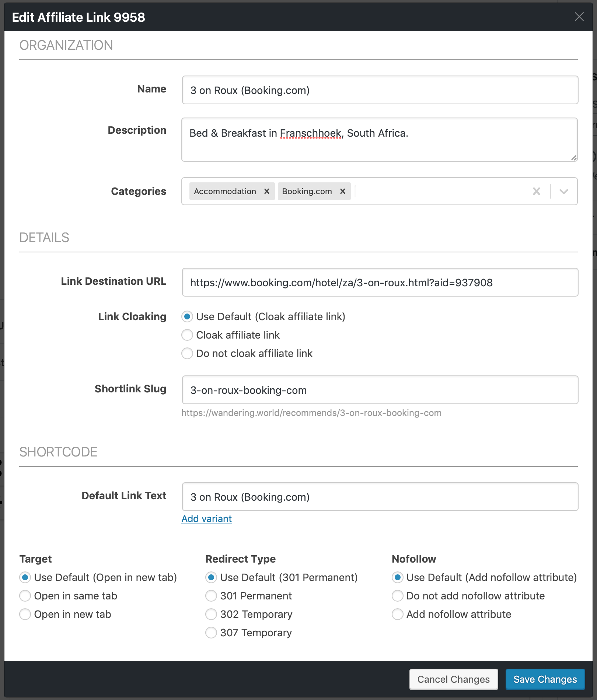Expand the Categories dropdown
The width and height of the screenshot is (597, 700).
(563, 191)
